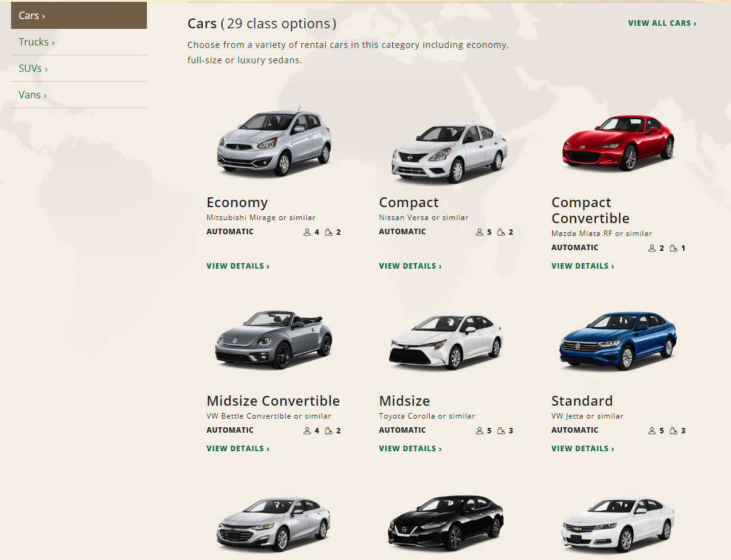Image resolution: width=731 pixels, height=560 pixels.
Task: Open the SUVs category in sidebar
Action: (x=33, y=68)
